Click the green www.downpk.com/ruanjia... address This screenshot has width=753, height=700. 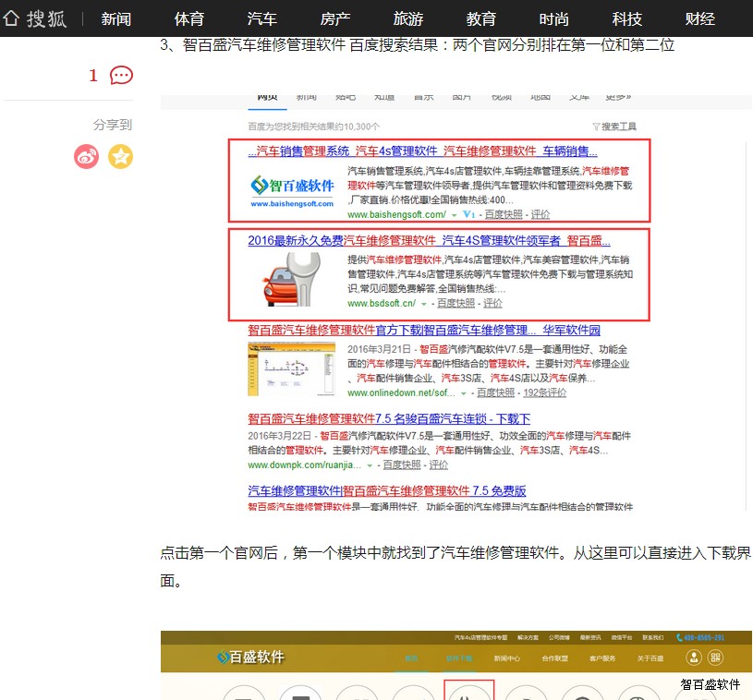[305, 465]
